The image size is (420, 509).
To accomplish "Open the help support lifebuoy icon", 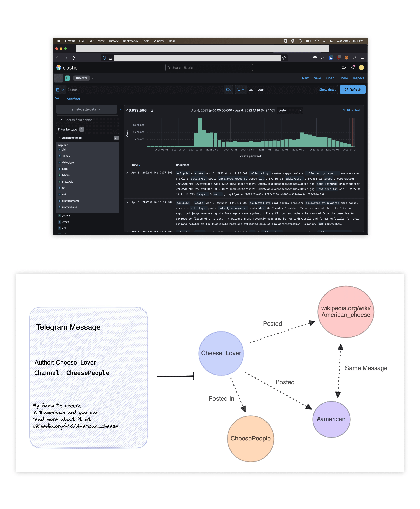I will 344,68.
